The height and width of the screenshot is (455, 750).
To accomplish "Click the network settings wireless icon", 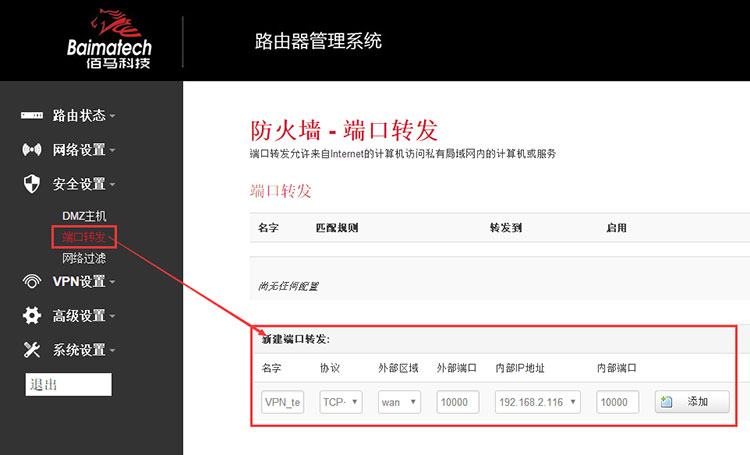I will coord(32,150).
